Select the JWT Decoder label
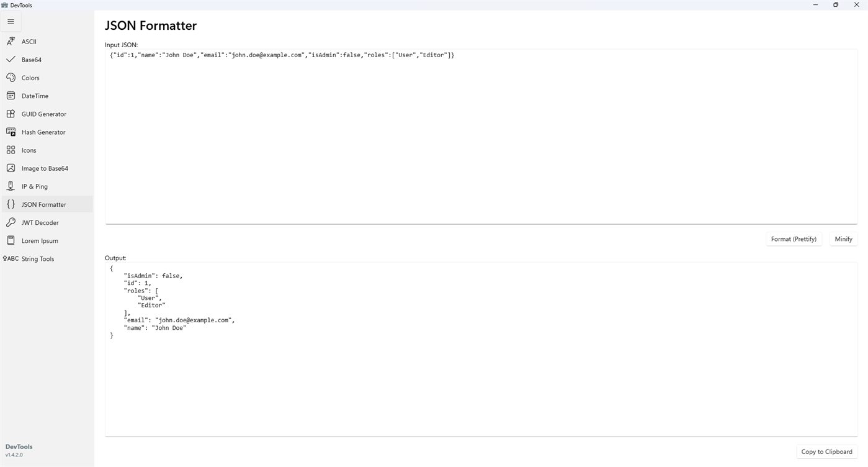The image size is (868, 467). (x=40, y=222)
